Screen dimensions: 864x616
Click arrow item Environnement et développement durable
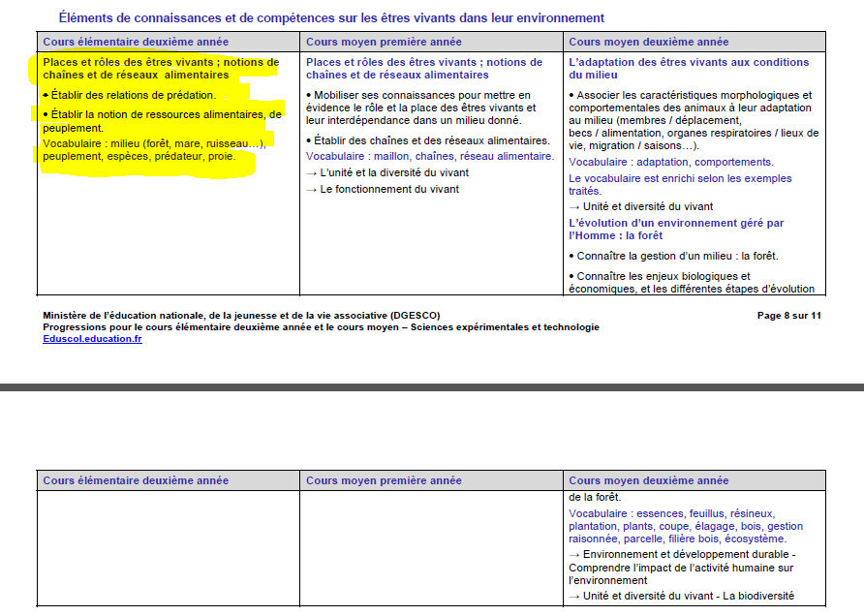[685, 553]
